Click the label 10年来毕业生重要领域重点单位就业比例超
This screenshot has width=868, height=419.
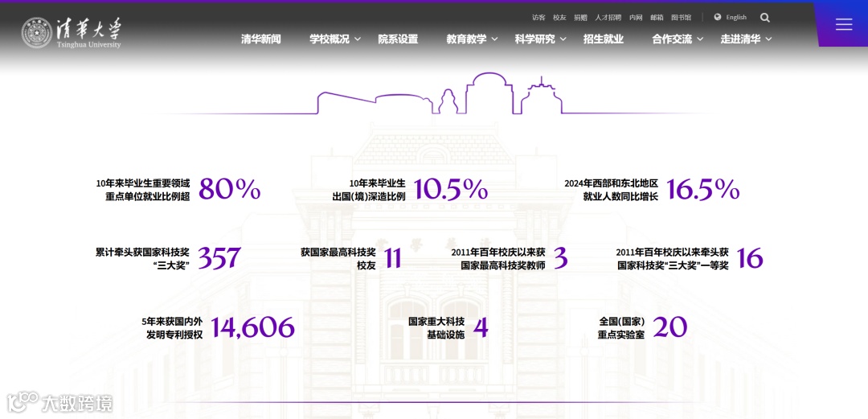pyautogui.click(x=143, y=190)
